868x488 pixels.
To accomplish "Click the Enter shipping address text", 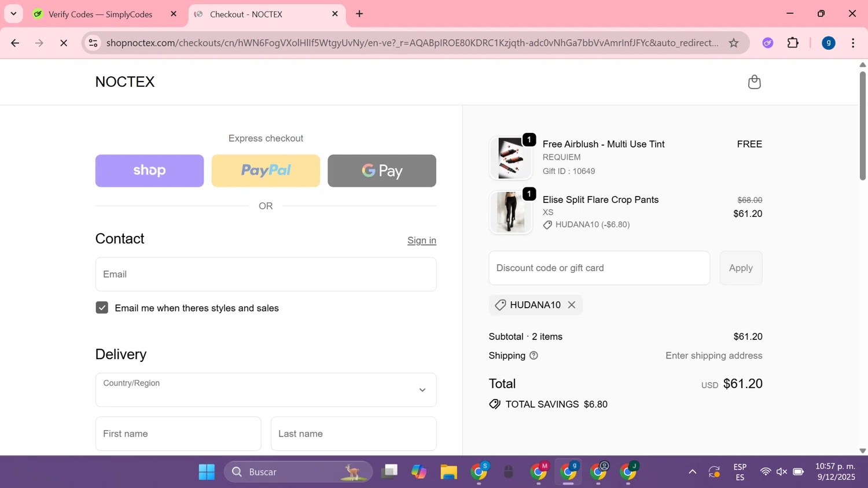I will (x=714, y=356).
